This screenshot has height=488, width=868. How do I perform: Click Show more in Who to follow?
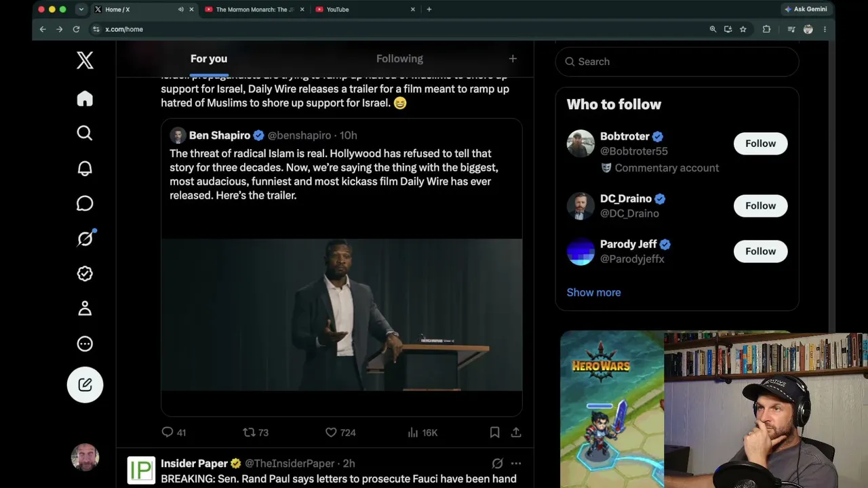point(593,293)
